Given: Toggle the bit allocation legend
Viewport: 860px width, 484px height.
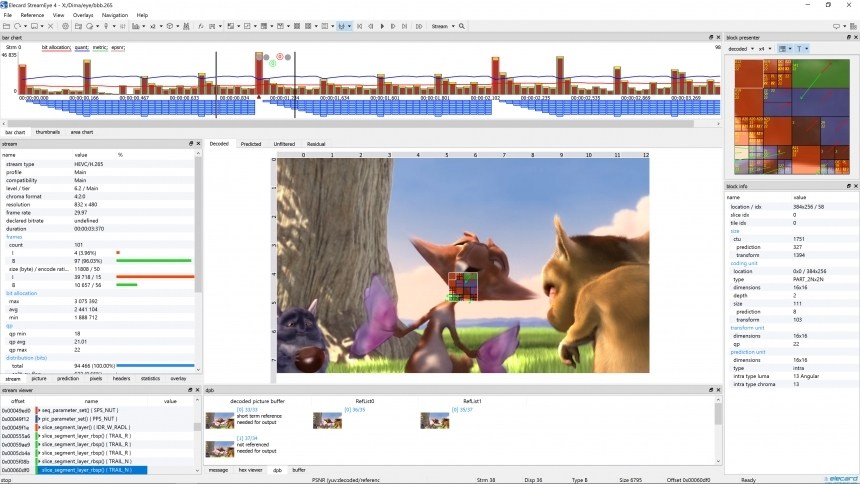Looking at the screenshot, I should 56,47.
